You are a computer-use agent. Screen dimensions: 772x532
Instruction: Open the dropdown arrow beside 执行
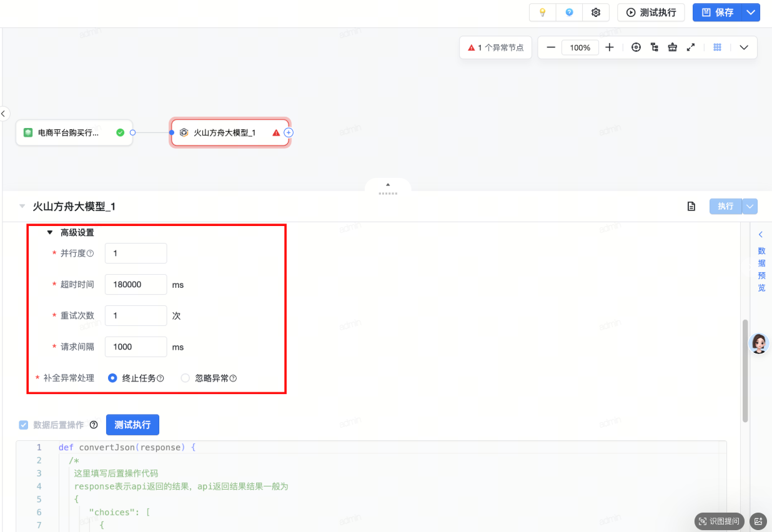pos(750,206)
